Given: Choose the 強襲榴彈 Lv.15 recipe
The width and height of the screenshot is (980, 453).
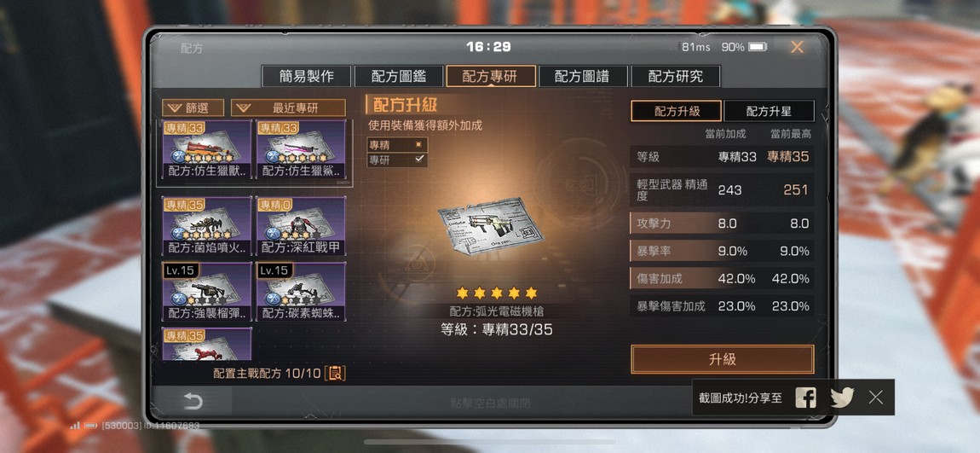Looking at the screenshot, I should [207, 292].
